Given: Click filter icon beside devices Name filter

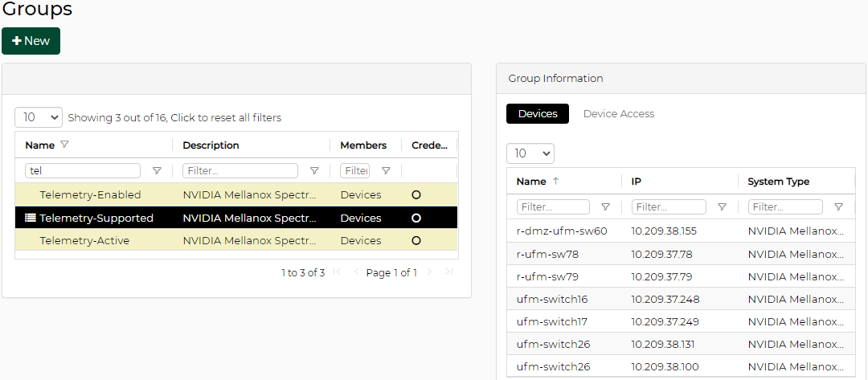Looking at the screenshot, I should pyautogui.click(x=605, y=207).
